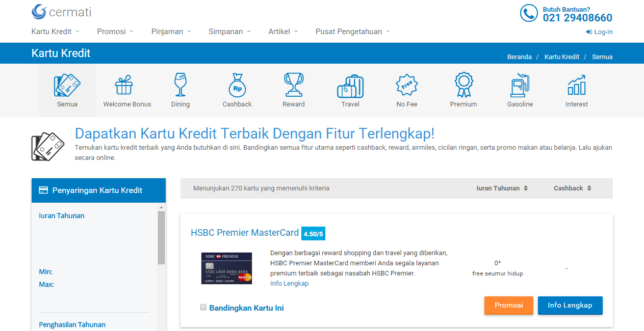Expand the Pinjaman dropdown menu

[x=171, y=32]
